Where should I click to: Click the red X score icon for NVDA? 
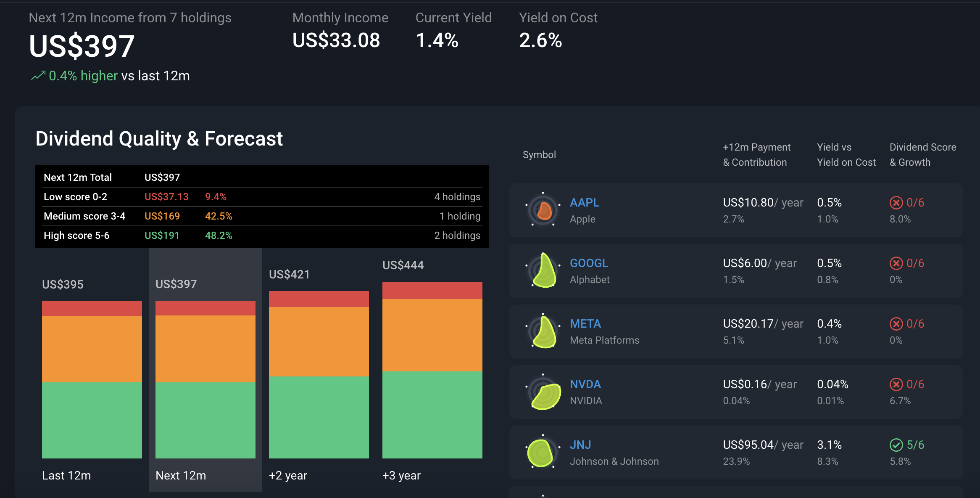pyautogui.click(x=896, y=384)
